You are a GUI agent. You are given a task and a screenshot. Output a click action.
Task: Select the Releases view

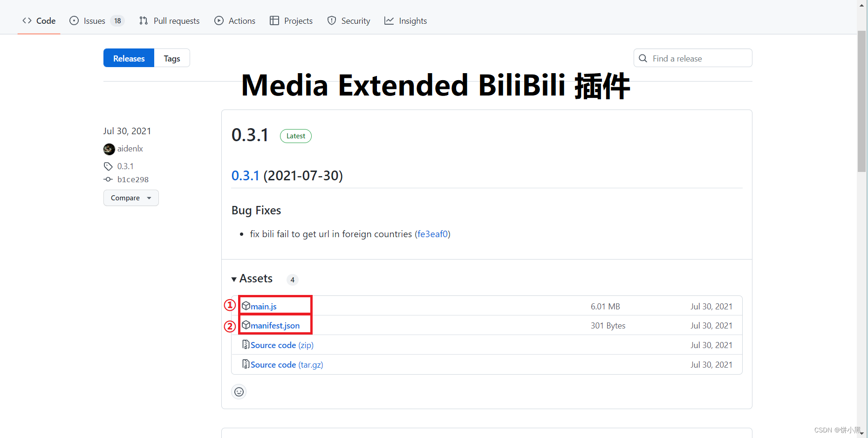[x=129, y=58]
